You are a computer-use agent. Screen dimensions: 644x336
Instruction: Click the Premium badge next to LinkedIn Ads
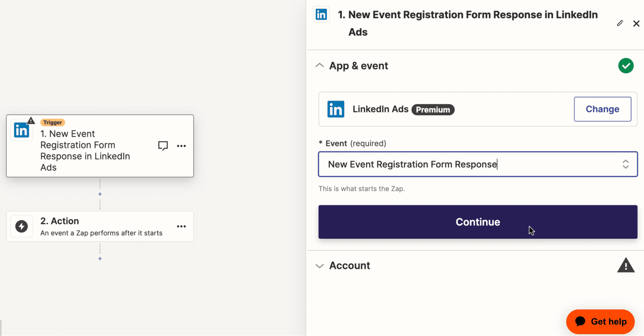coord(433,110)
